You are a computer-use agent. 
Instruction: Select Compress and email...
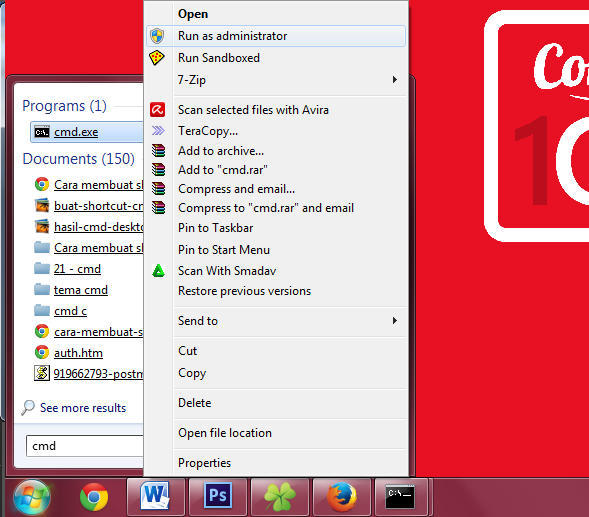pos(276,189)
